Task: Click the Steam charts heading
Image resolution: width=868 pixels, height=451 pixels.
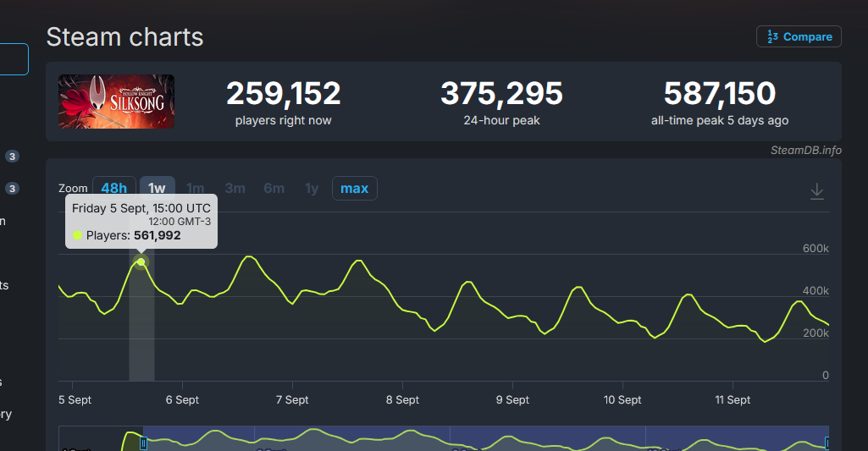Action: (125, 37)
